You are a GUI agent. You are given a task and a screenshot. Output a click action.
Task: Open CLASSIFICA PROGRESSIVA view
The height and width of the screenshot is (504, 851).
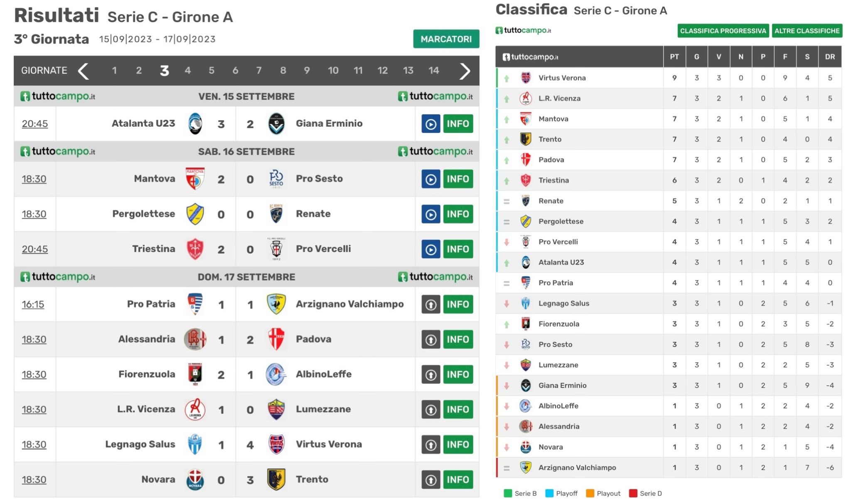(x=723, y=31)
